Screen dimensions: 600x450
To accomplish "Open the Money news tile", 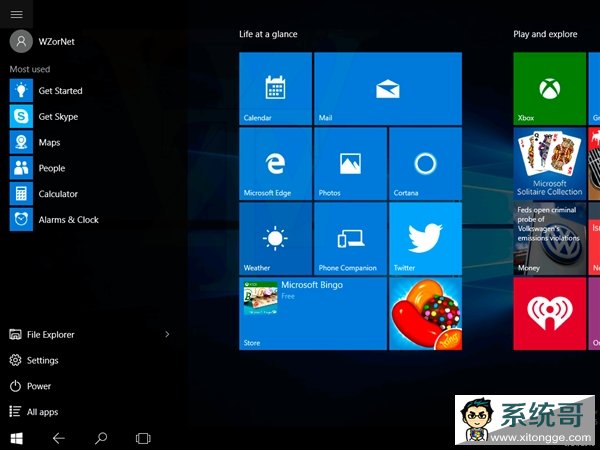I will point(549,239).
